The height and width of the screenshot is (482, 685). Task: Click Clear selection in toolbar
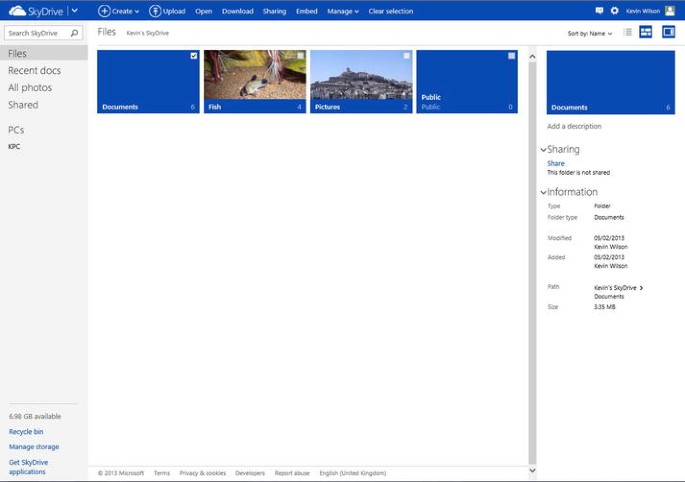tap(390, 11)
